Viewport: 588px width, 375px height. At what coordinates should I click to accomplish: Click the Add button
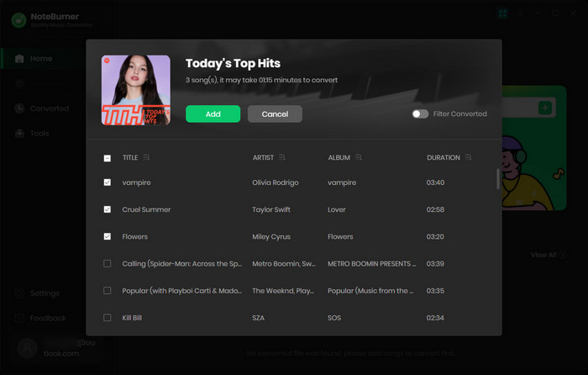213,114
